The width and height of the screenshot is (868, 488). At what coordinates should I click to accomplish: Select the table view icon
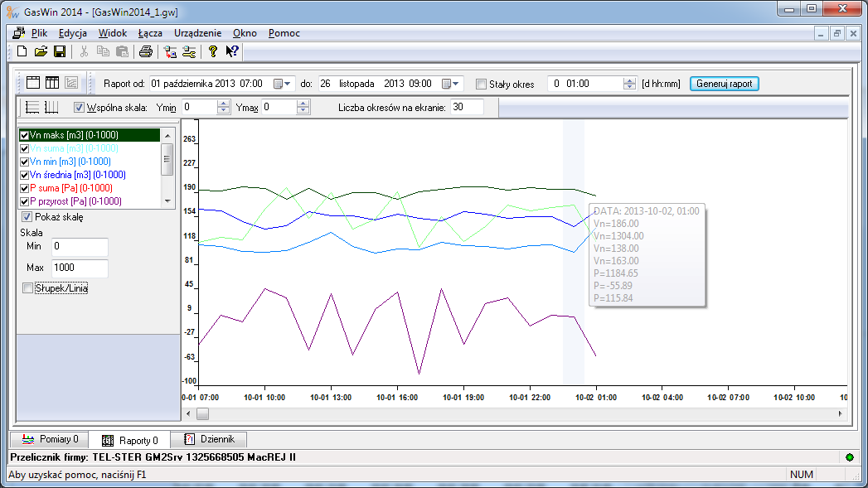click(52, 83)
